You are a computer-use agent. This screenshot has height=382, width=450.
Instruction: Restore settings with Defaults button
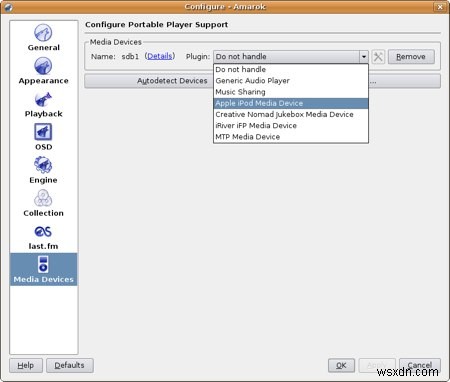[x=70, y=365]
